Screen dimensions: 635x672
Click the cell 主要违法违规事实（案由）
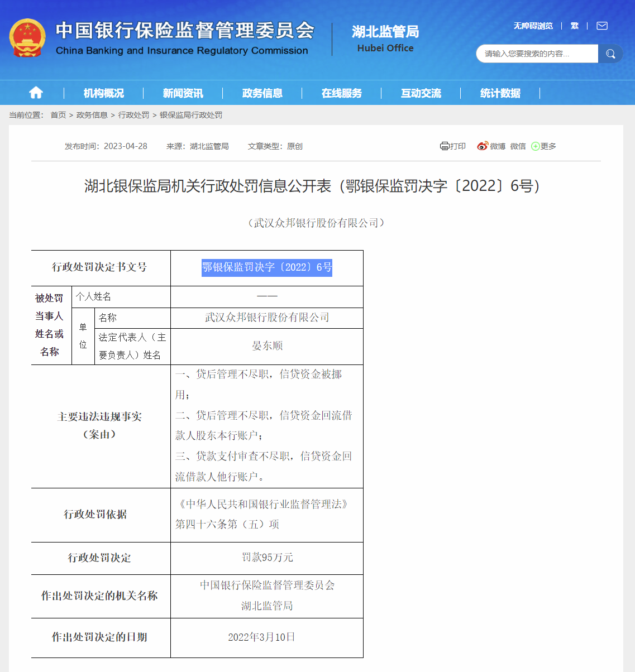tap(100, 425)
